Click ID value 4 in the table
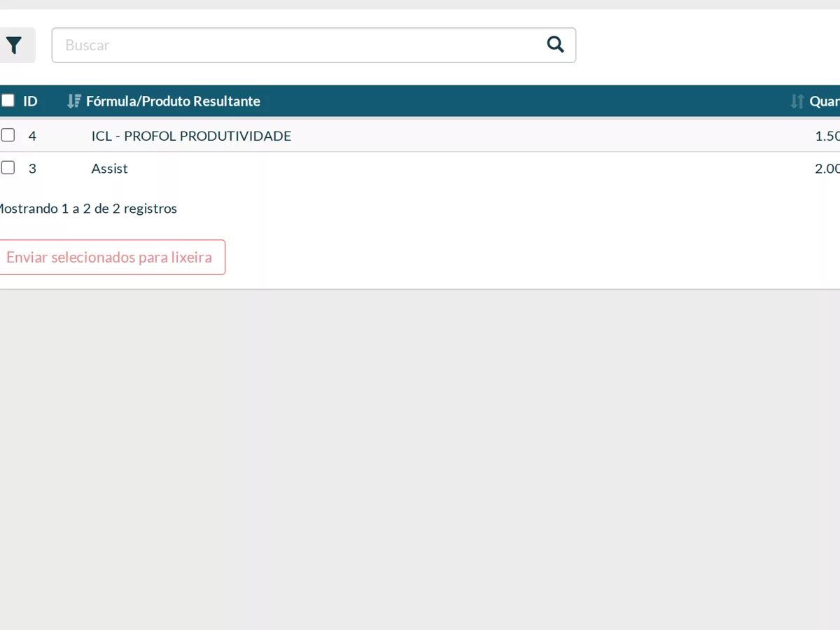 point(32,136)
